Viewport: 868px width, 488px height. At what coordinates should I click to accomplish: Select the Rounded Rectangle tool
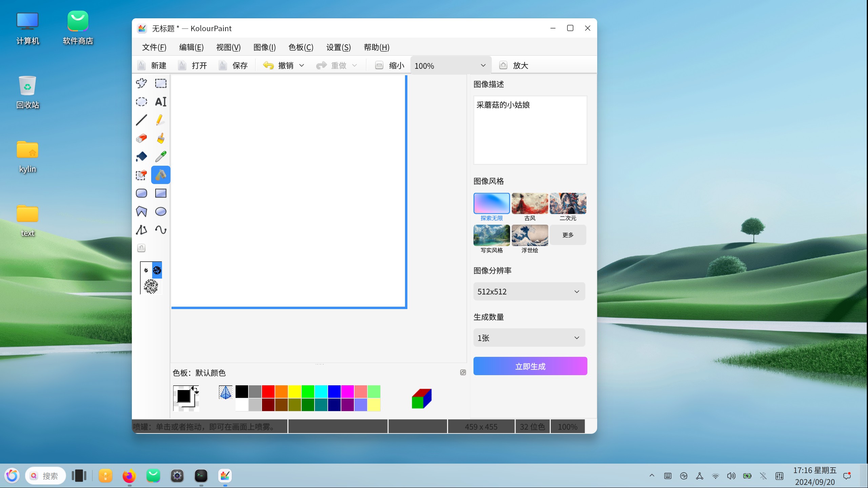click(x=141, y=193)
